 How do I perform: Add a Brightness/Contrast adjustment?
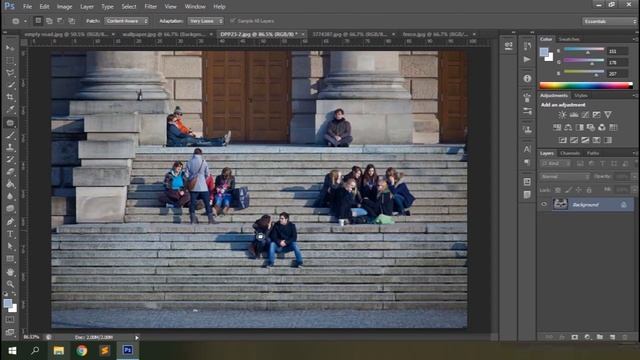point(562,115)
